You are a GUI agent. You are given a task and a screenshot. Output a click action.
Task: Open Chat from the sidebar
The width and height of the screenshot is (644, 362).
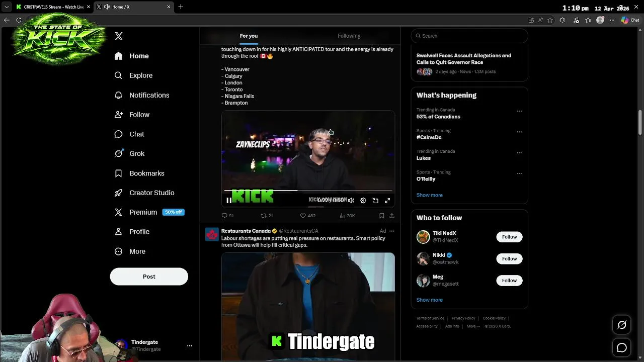tap(130, 134)
